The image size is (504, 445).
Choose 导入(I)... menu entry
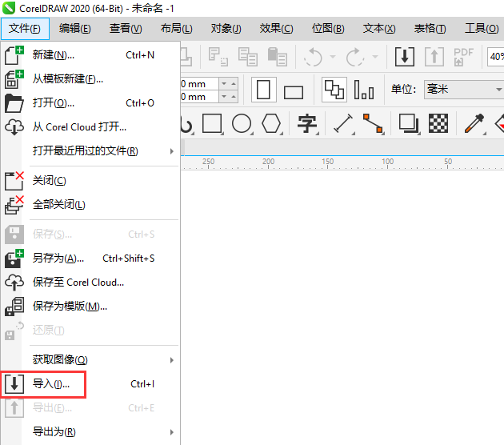coord(90,384)
